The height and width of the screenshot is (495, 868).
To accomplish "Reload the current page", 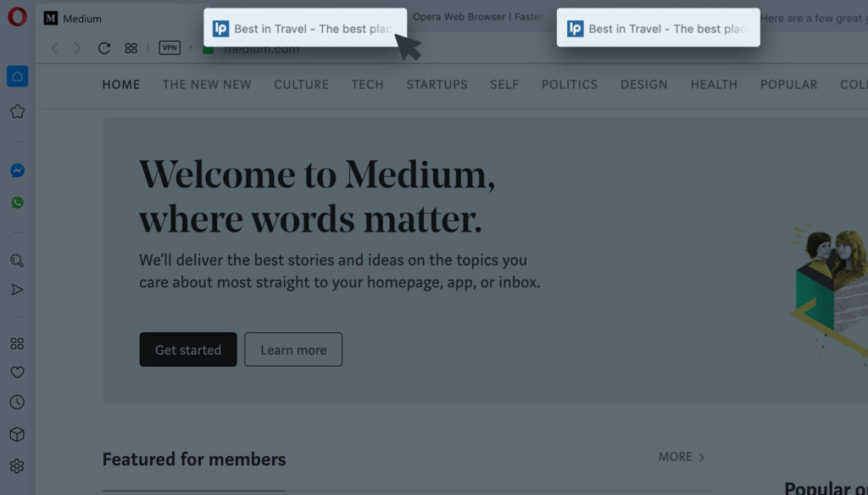I will (104, 48).
